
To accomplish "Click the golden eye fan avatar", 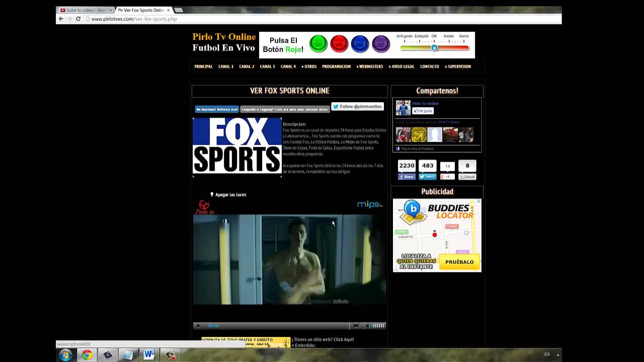I will 419,135.
